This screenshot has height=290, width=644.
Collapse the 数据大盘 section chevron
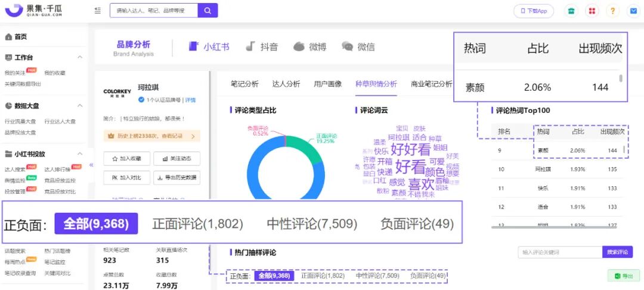pos(80,106)
